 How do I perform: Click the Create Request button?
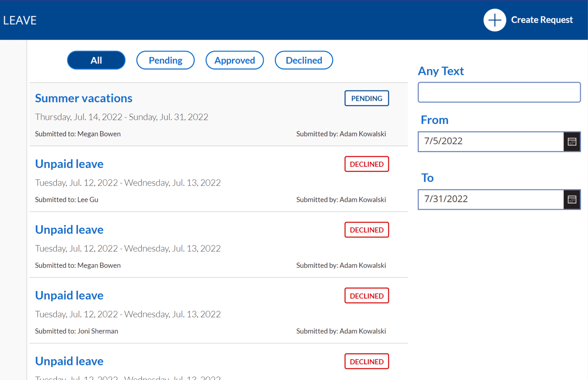point(542,20)
